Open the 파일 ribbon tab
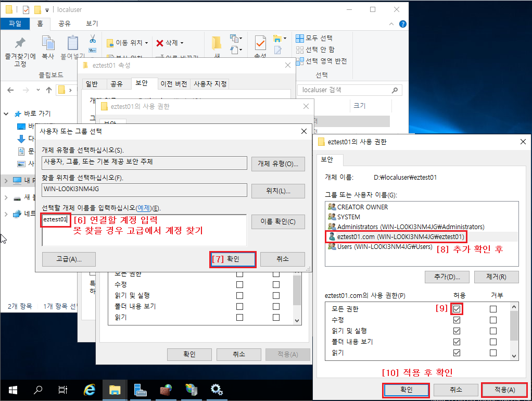Viewport: 532px width, 401px height. (15, 23)
